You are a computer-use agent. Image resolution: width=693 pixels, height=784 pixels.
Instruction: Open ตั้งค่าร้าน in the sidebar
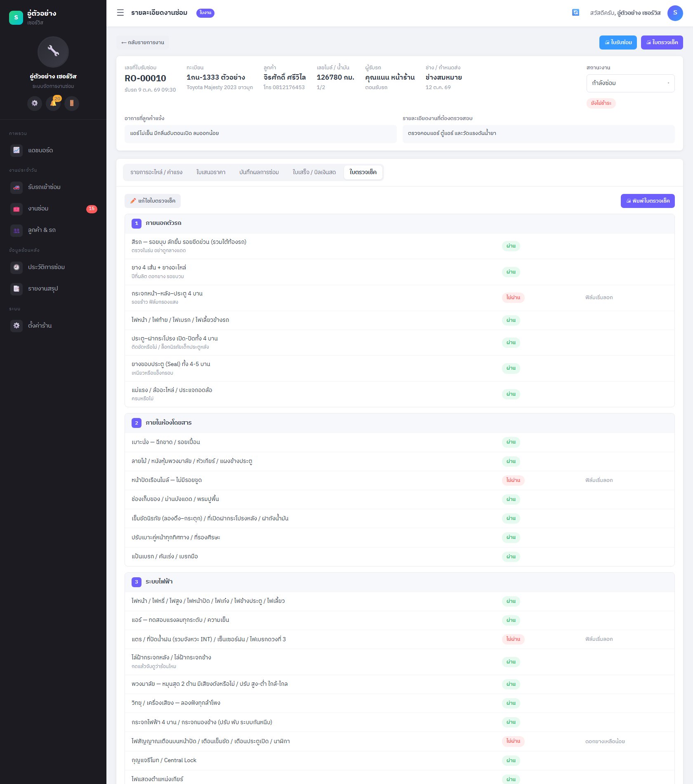click(53, 326)
